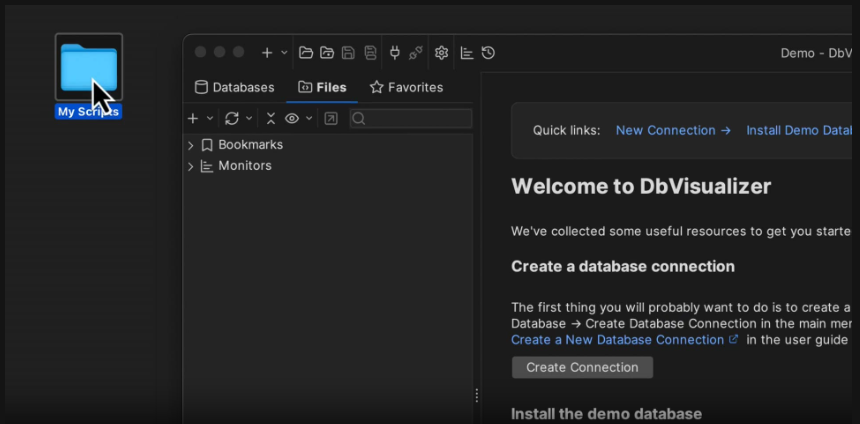
Task: Toggle the eye visibility filter
Action: (x=292, y=118)
